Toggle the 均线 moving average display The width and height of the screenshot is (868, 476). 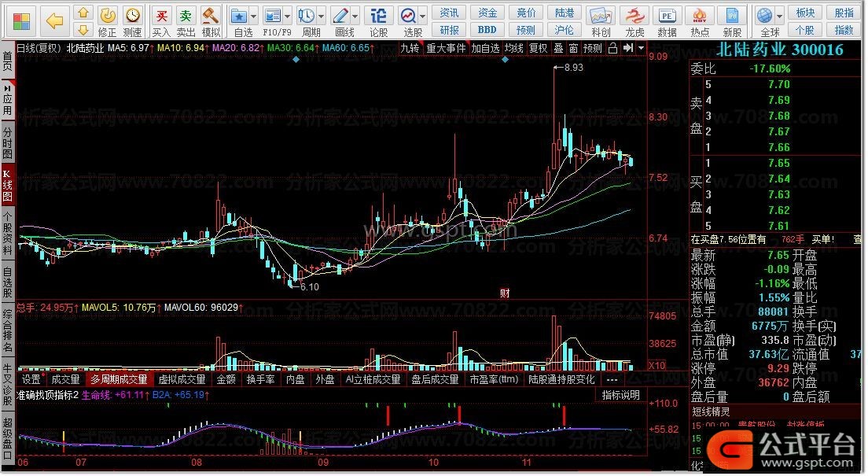click(513, 48)
